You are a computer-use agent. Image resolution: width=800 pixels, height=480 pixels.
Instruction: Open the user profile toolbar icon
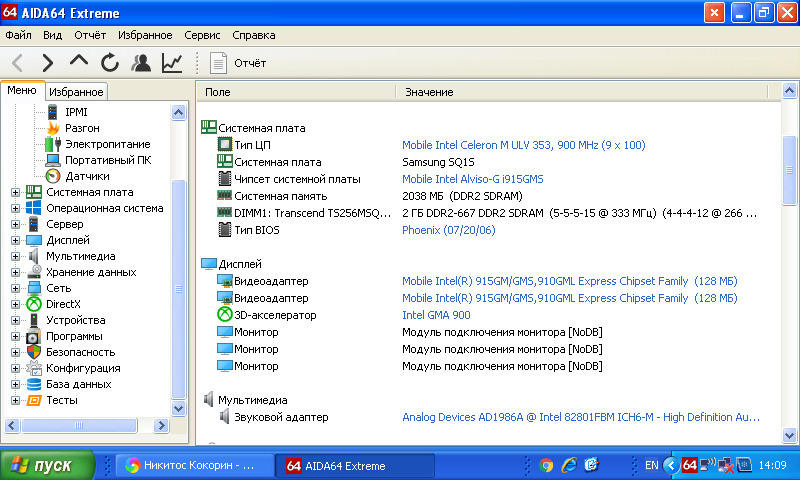(x=141, y=63)
